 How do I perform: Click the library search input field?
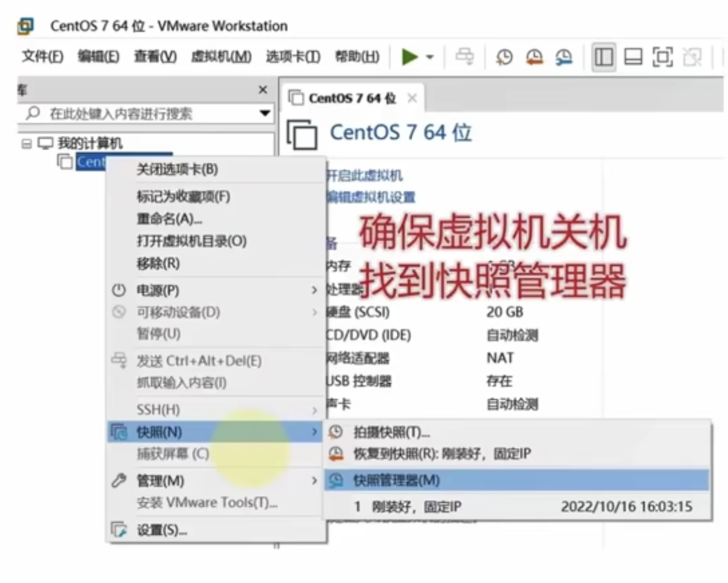146,114
